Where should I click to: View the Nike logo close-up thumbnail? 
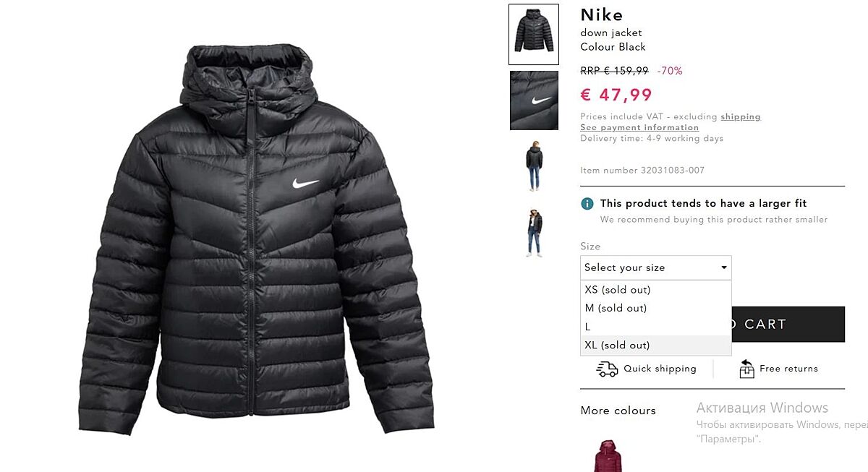[534, 100]
